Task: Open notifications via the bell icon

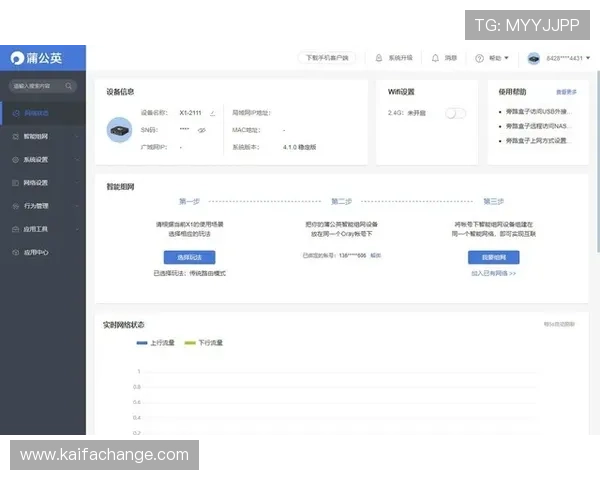Action: [x=435, y=58]
